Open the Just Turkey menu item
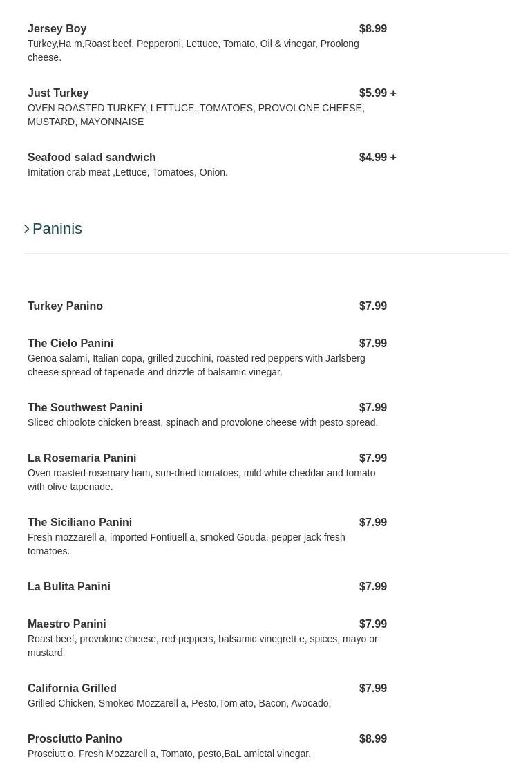This screenshot has height=775, width=532. click(58, 93)
